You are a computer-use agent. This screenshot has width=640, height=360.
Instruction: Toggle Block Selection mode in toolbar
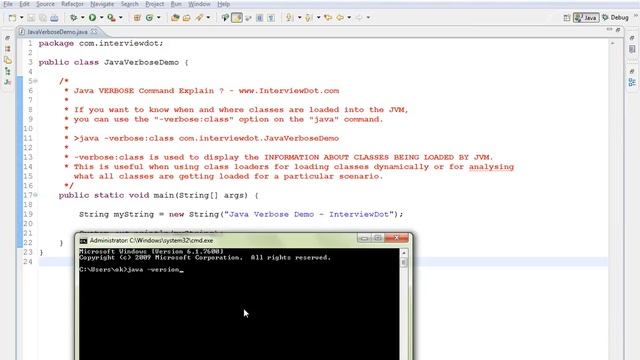[x=260, y=18]
